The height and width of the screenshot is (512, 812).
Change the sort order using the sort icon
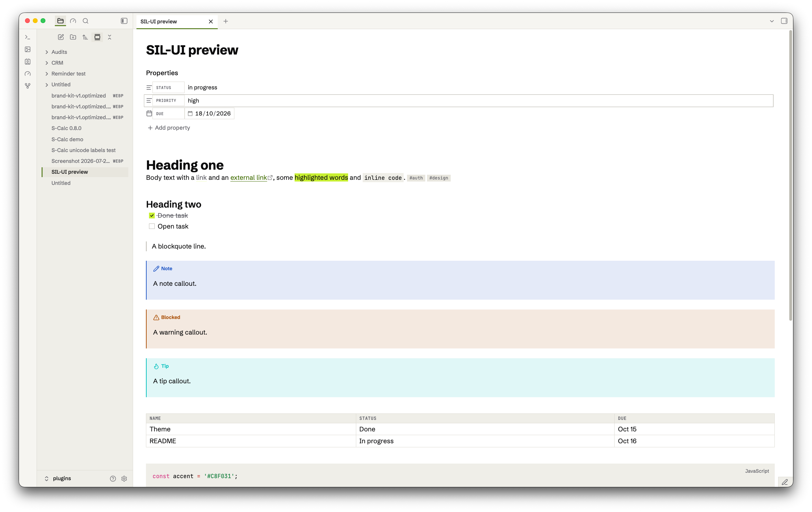click(x=85, y=37)
